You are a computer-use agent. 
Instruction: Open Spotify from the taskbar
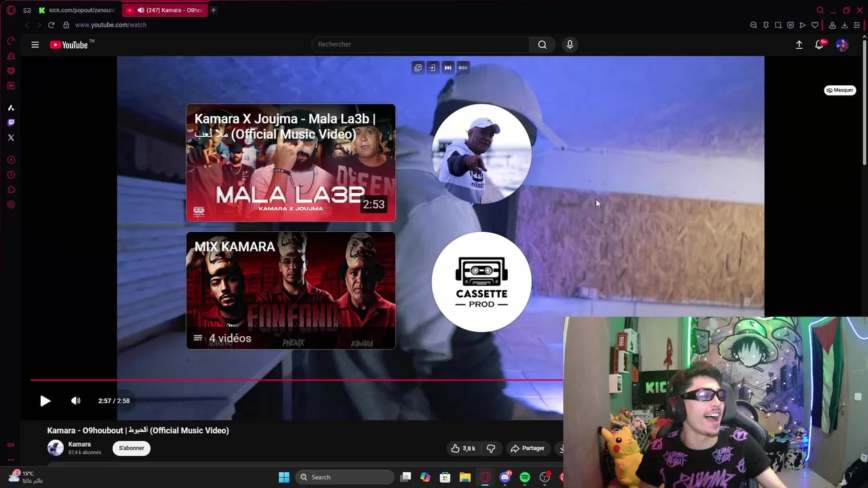(525, 477)
